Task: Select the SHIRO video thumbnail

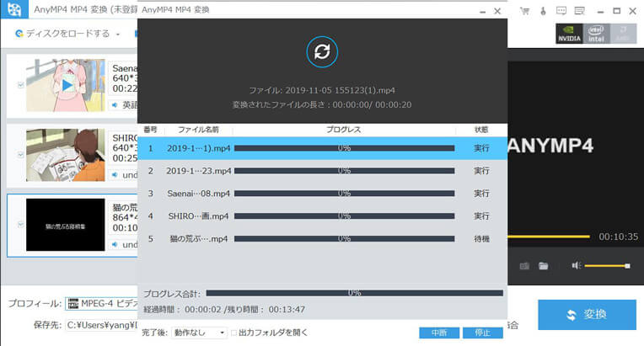Action: [x=66, y=155]
